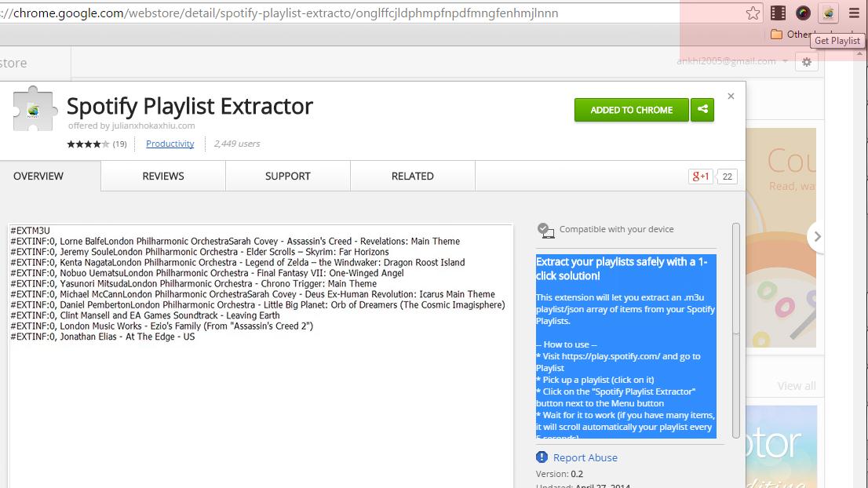868x488 pixels.
Task: Switch to the Support tab
Action: (287, 176)
